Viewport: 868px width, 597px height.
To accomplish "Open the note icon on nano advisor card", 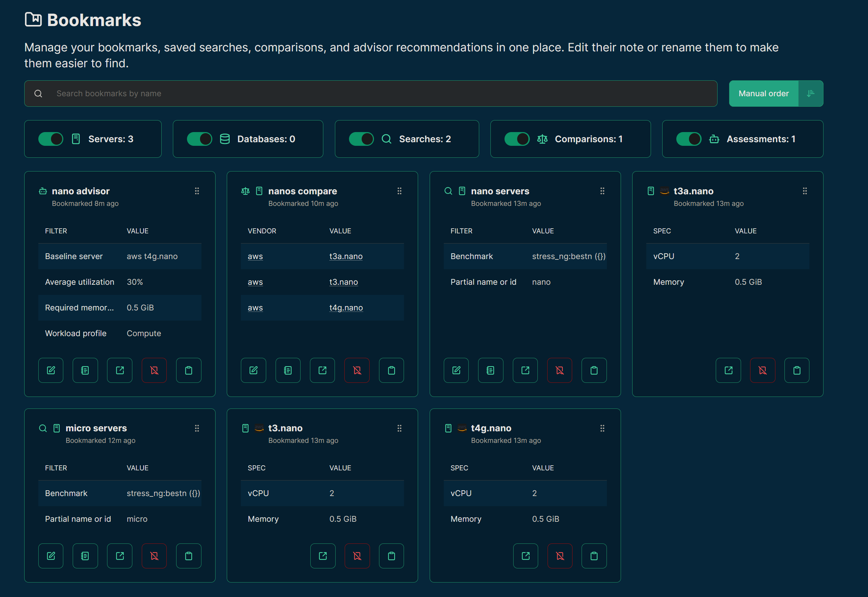I will [x=85, y=370].
